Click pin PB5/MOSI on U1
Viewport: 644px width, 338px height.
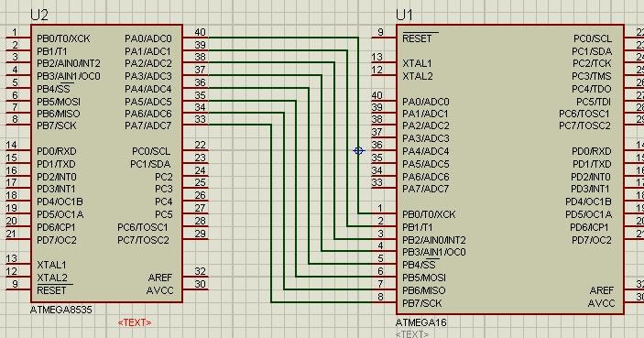point(424,278)
